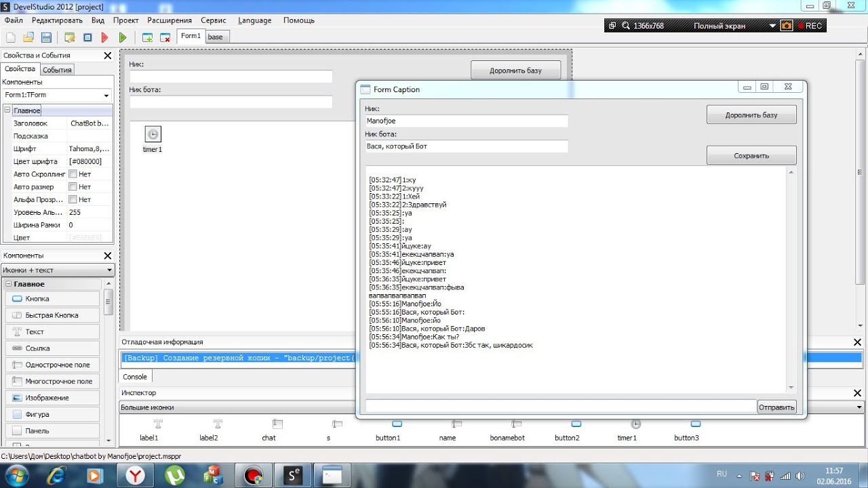The image size is (868, 488).
Task: Open the Проект menu
Action: point(126,20)
